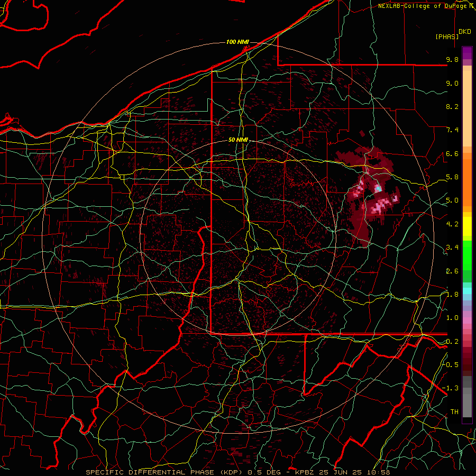Select the yellow band on the color scale

click(467, 226)
